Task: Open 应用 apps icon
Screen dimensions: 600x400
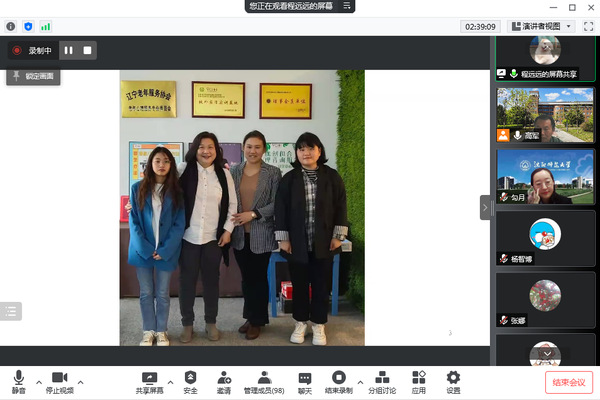Action: click(x=419, y=382)
